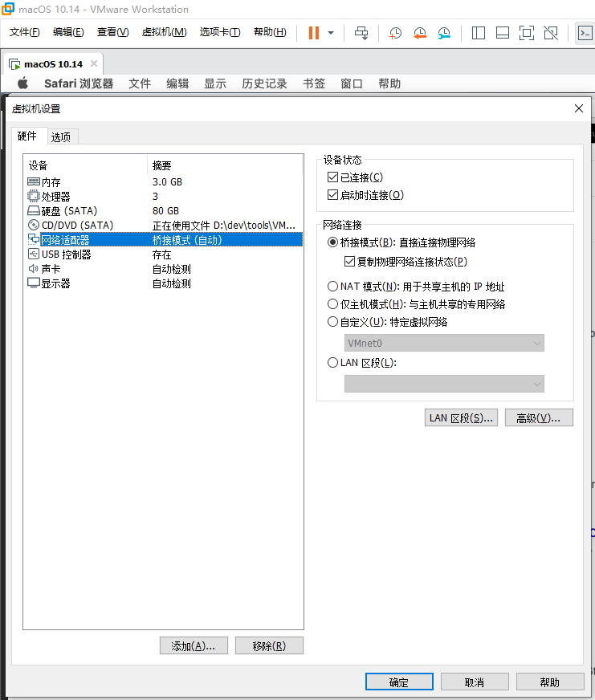This screenshot has width=595, height=700.
Task: Click the 80 GB disk summary
Action: (165, 210)
